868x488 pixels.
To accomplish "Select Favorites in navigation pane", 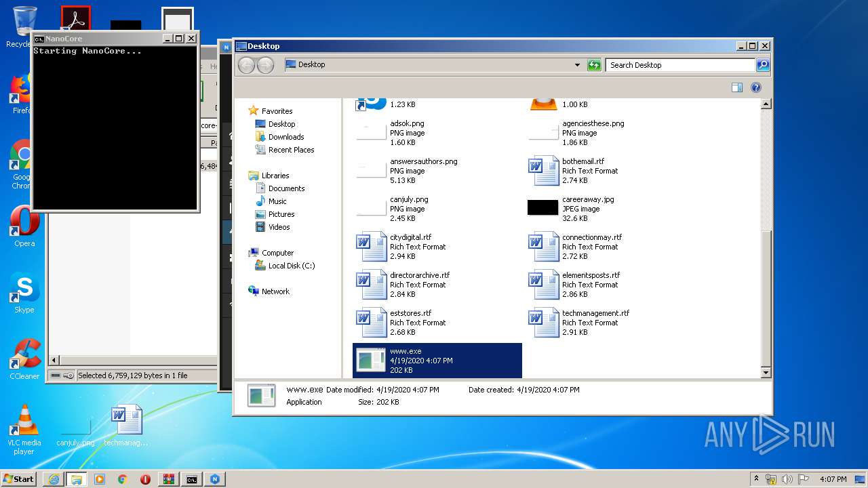I will [277, 111].
